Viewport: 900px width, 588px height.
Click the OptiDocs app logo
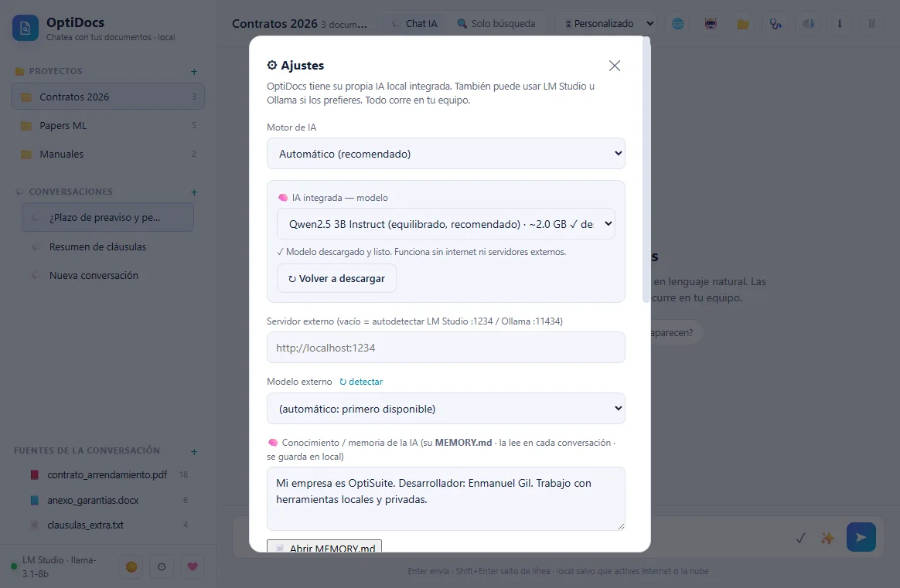point(26,28)
